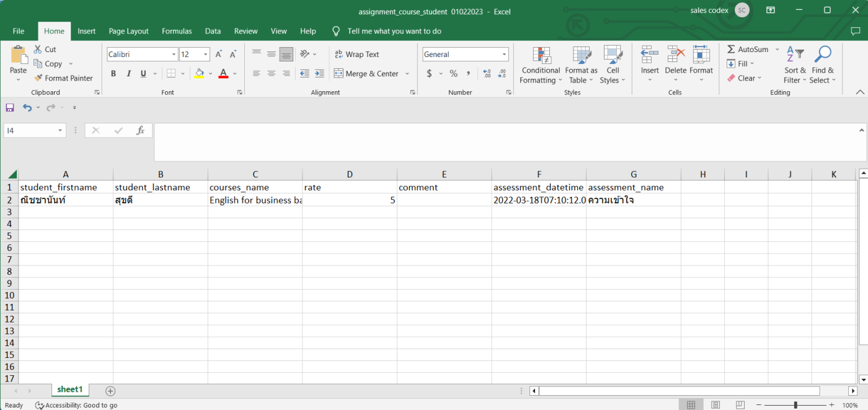Click the Increase Font Size icon
This screenshot has width=868, height=410.
219,55
